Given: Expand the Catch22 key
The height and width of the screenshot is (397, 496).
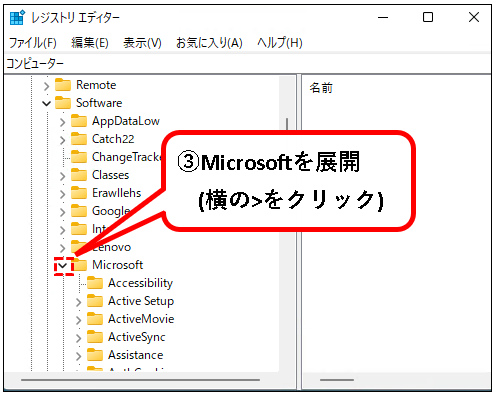Looking at the screenshot, I should [x=62, y=140].
